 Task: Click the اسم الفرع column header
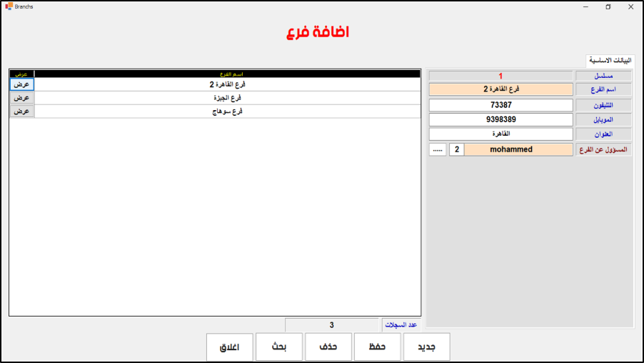[x=227, y=74]
